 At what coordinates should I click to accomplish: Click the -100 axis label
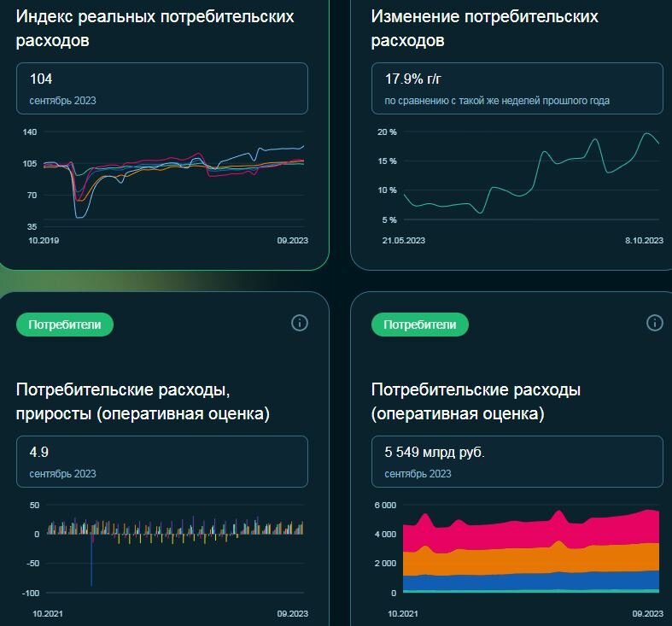(31, 593)
